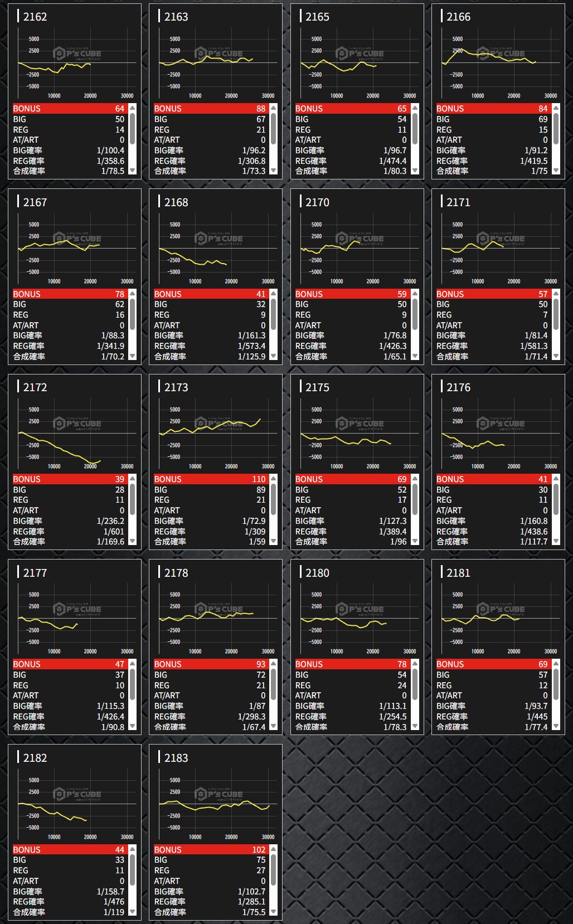Click the scroll-down arrow in machine 2178's stats list
Viewport: 573px width, 924px height.
click(x=273, y=726)
